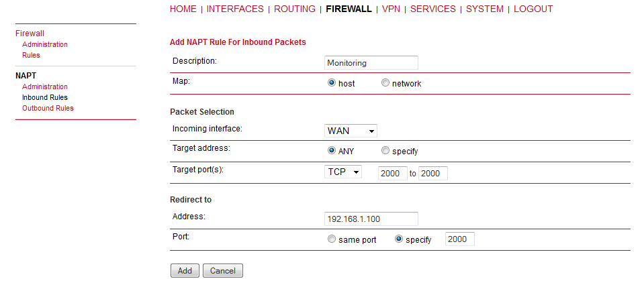Click the Add button

[x=185, y=270]
